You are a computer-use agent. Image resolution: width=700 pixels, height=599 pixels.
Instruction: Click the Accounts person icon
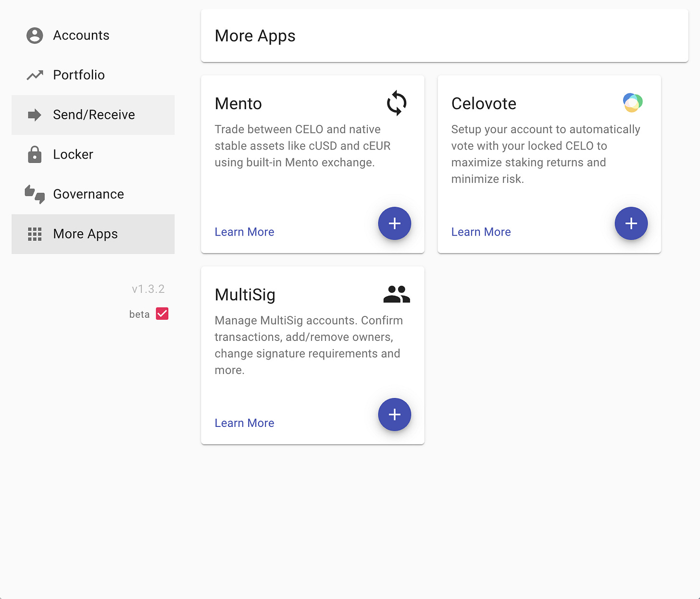click(35, 36)
